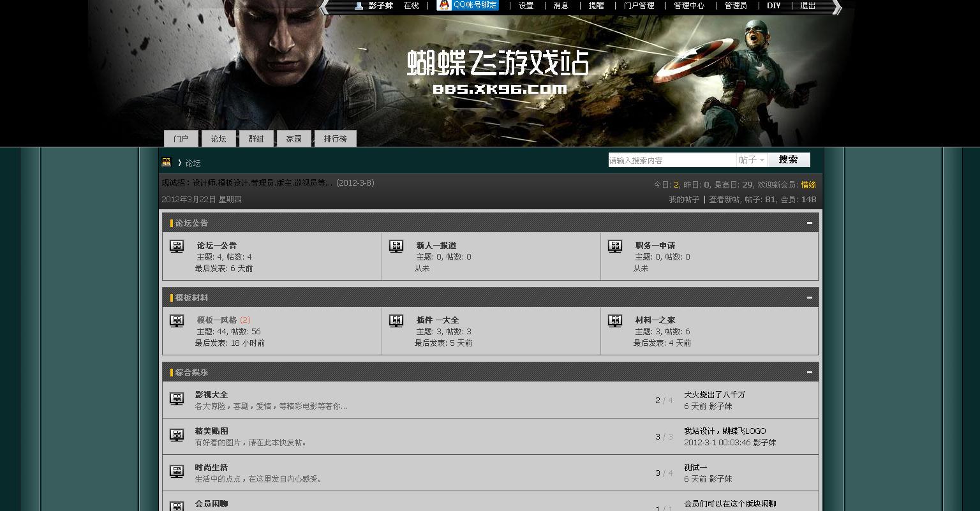Open 设置 in the top user menu
This screenshot has height=511, width=980.
point(526,6)
